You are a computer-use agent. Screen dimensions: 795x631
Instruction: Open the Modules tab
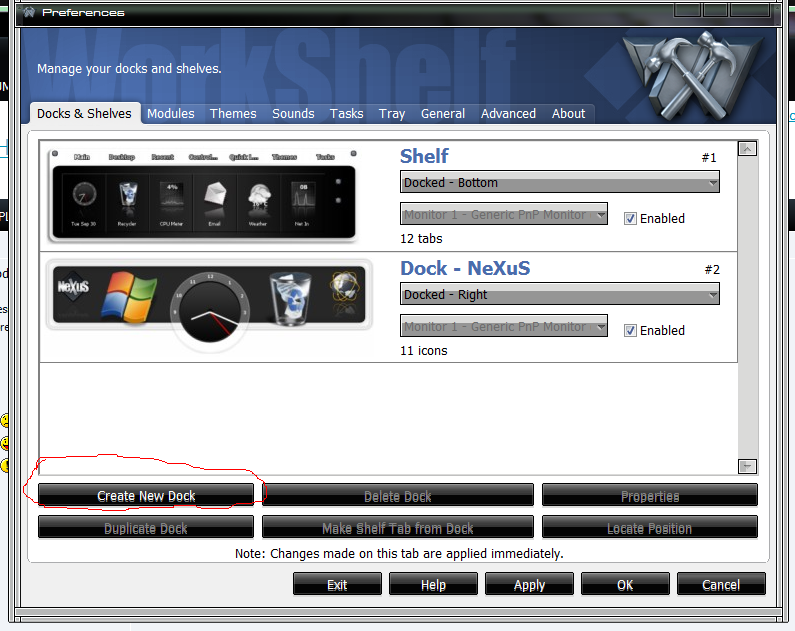pyautogui.click(x=171, y=114)
